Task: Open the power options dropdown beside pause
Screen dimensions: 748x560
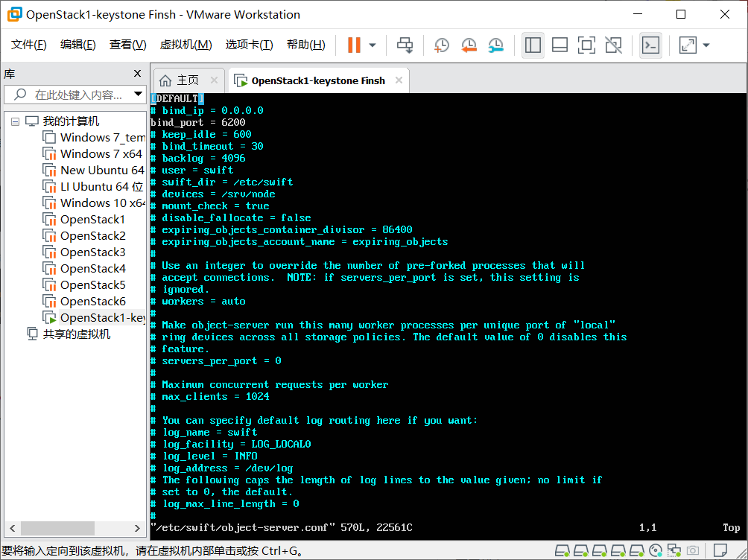Action: [373, 45]
